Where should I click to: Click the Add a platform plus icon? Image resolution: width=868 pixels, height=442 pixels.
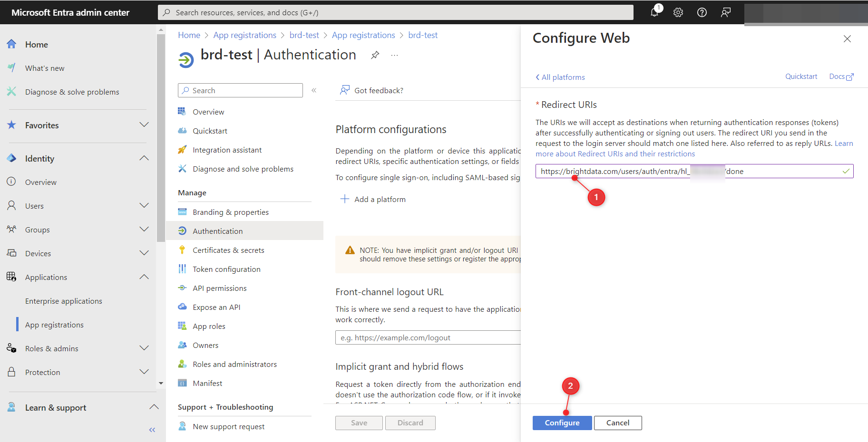345,199
